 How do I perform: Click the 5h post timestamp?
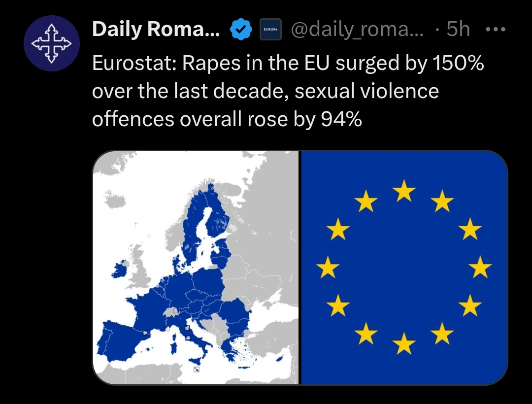point(458,29)
